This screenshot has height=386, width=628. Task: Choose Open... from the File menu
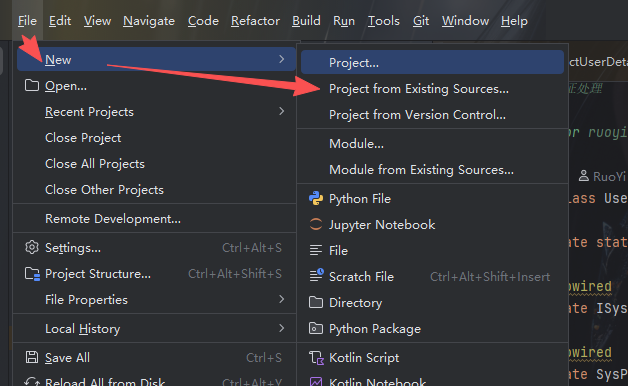pyautogui.click(x=155, y=85)
